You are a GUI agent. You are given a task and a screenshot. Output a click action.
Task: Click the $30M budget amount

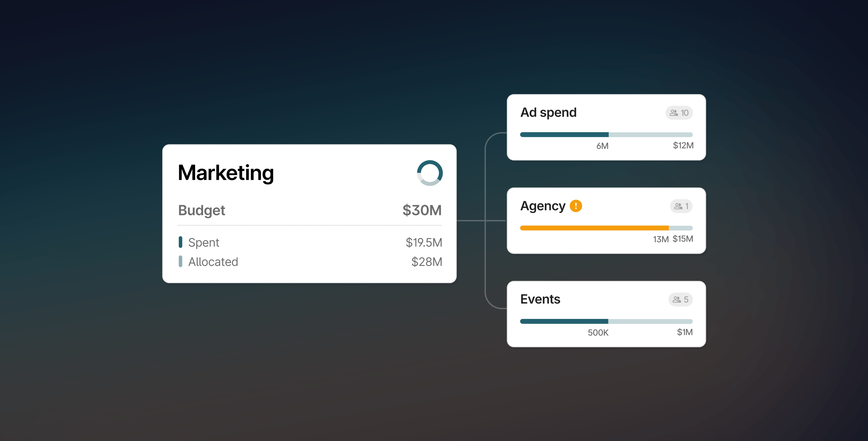point(422,210)
